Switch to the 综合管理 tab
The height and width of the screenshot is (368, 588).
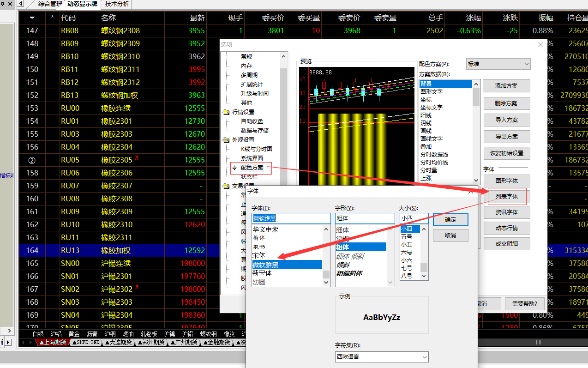pyautogui.click(x=49, y=4)
